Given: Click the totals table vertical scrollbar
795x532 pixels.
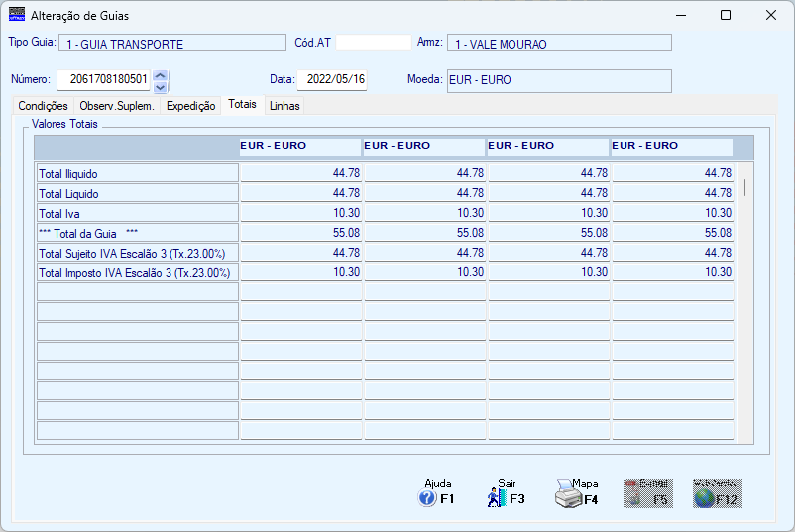Looking at the screenshot, I should tap(744, 303).
